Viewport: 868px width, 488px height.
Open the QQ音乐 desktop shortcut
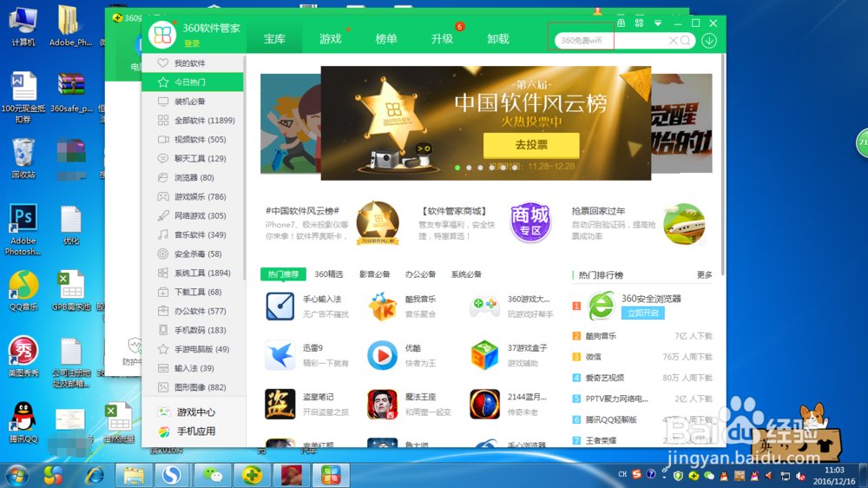tap(23, 291)
